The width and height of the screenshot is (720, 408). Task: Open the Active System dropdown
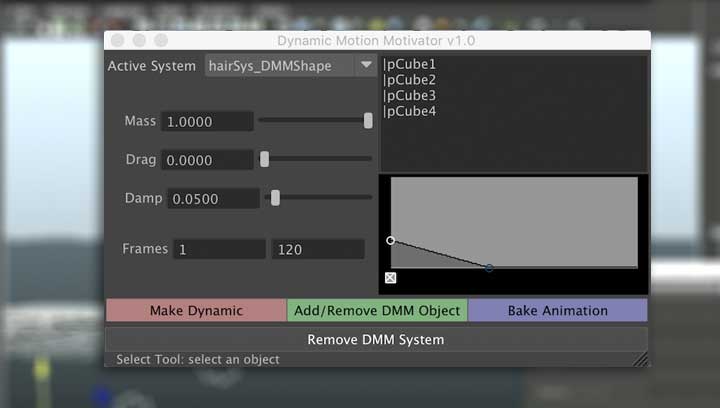click(290, 66)
